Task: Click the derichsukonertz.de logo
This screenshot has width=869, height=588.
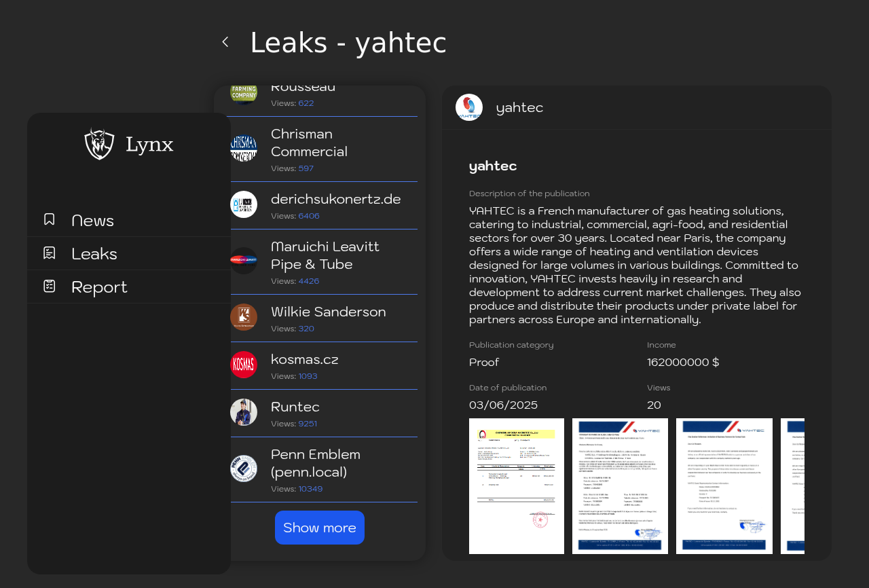Action: coord(244,204)
